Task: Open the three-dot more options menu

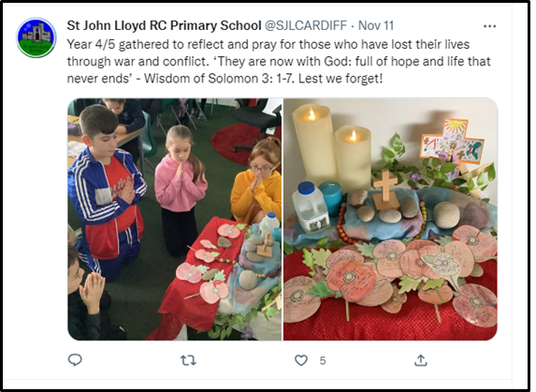Action: point(489,26)
